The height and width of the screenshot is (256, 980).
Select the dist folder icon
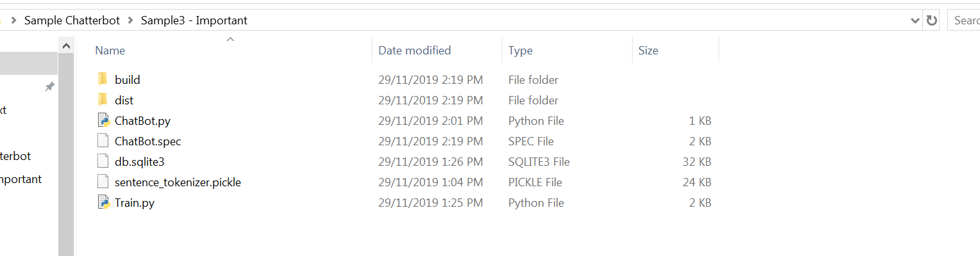pyautogui.click(x=103, y=100)
